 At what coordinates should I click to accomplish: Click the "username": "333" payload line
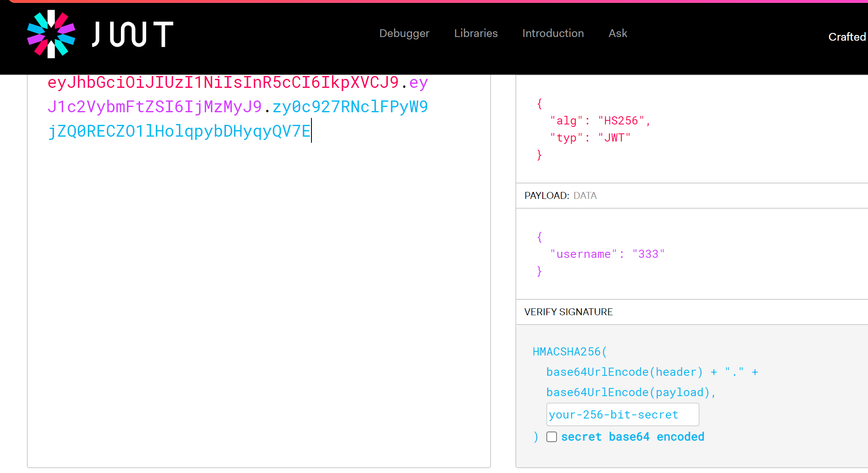[x=607, y=254]
